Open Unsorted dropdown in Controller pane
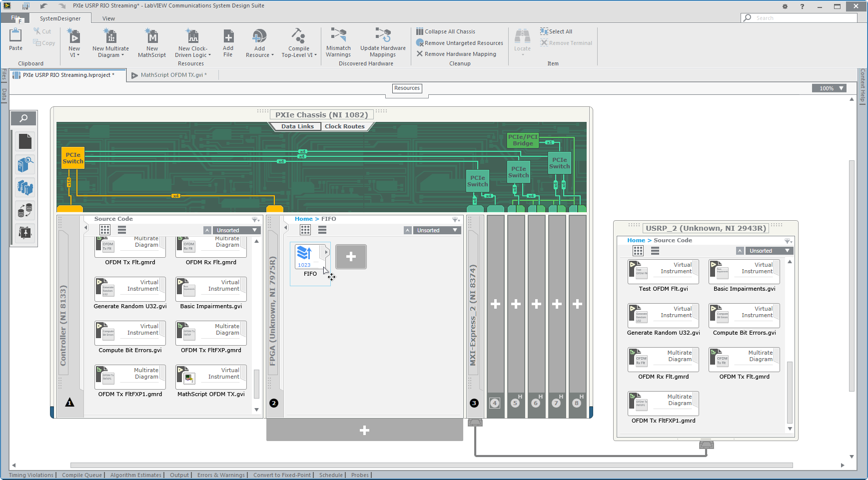Image resolution: width=868 pixels, height=480 pixels. 237,230
